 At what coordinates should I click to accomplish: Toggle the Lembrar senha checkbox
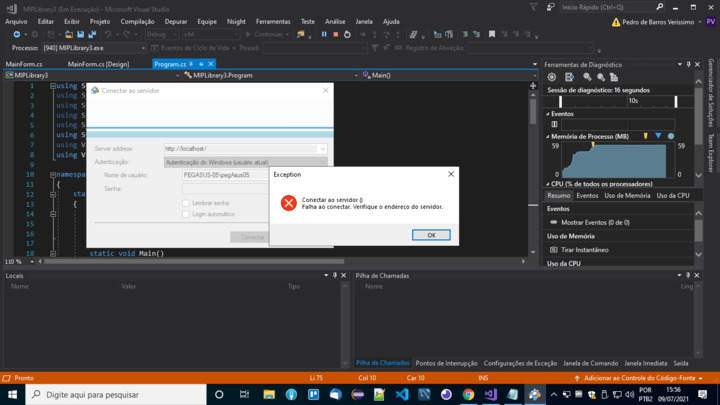pos(186,203)
